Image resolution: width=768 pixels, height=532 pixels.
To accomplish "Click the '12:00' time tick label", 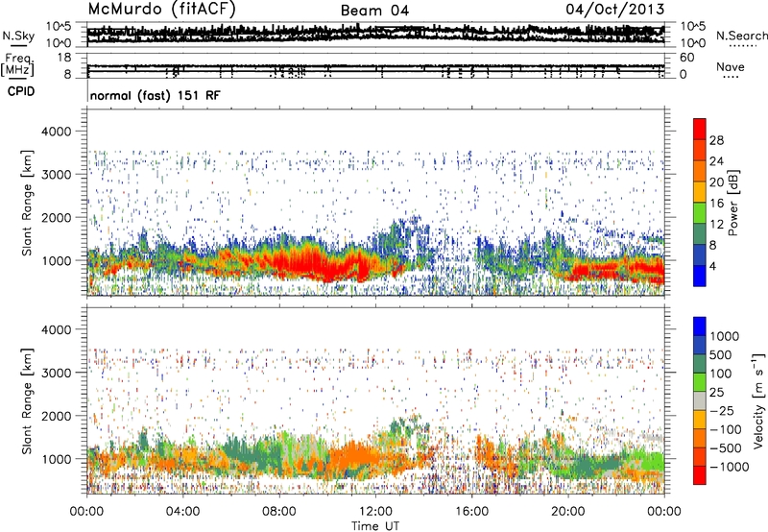I will (x=375, y=512).
